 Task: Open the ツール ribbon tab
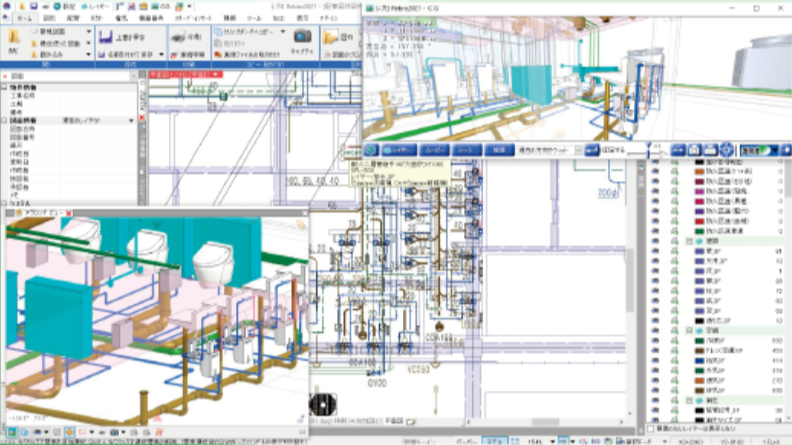[254, 18]
